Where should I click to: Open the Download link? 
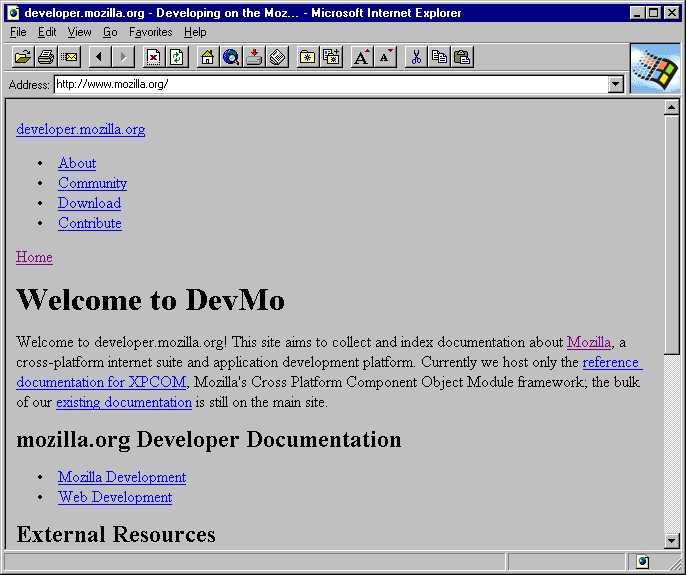coord(90,203)
